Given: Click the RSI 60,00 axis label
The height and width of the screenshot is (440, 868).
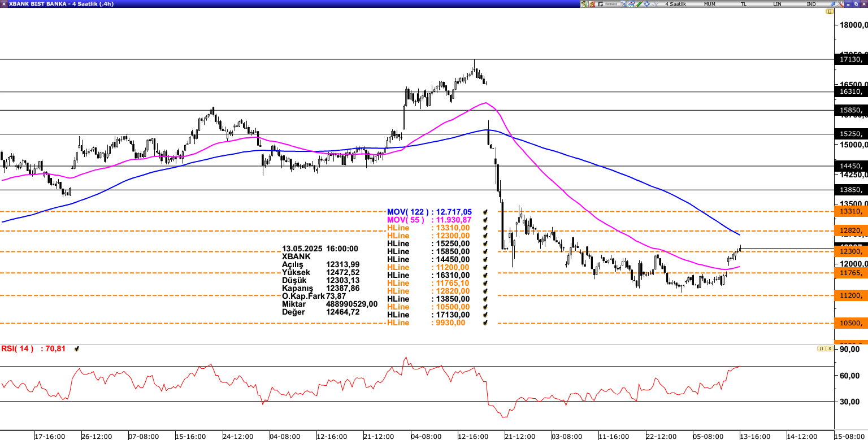Looking at the screenshot, I should pos(850,376).
